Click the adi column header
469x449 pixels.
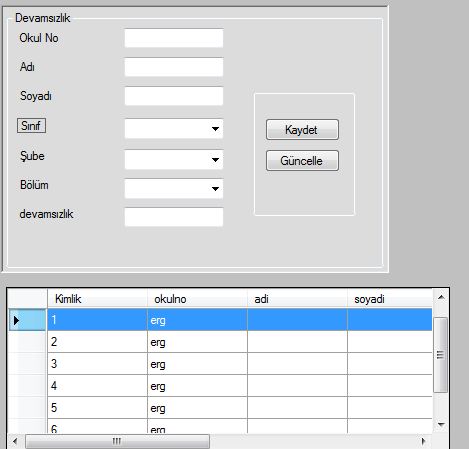pos(297,299)
